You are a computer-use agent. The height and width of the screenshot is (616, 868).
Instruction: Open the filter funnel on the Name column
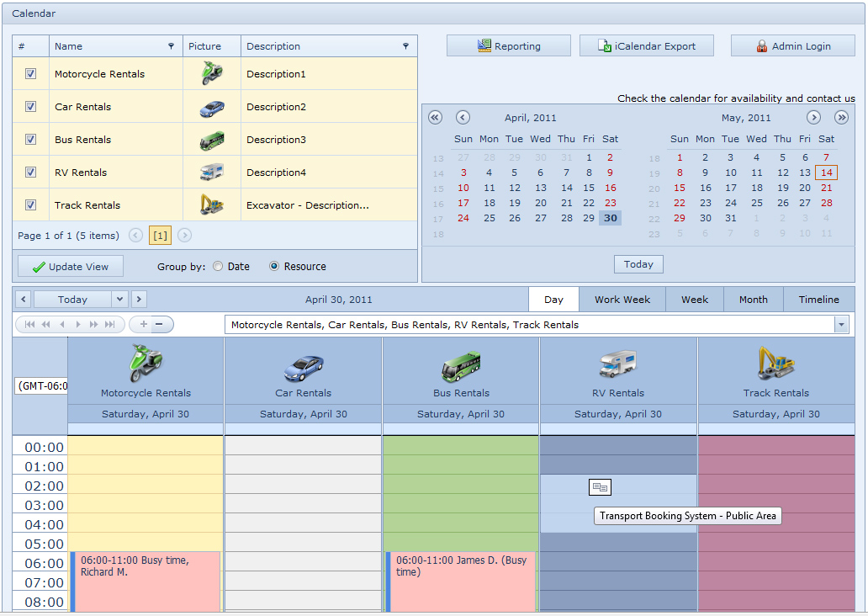(172, 45)
